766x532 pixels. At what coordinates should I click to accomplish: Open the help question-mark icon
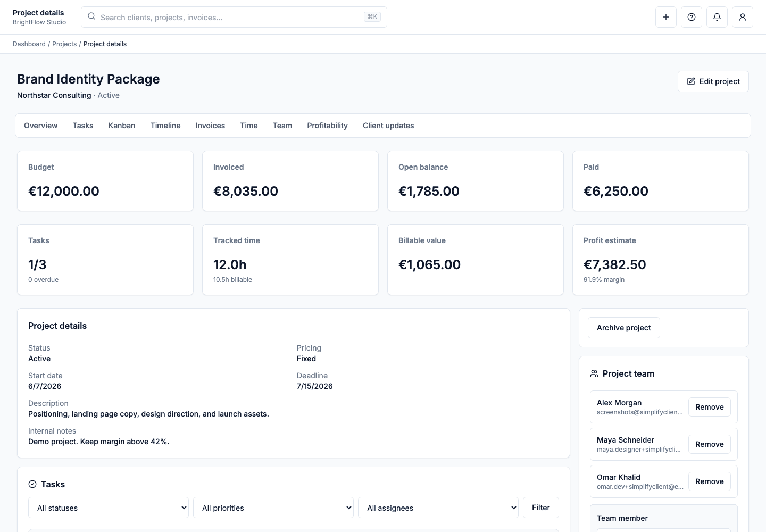point(692,17)
